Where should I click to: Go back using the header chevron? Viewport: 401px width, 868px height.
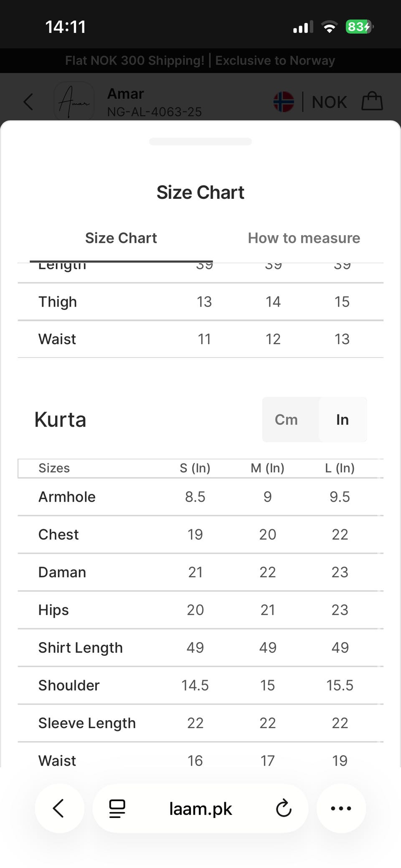tap(28, 102)
